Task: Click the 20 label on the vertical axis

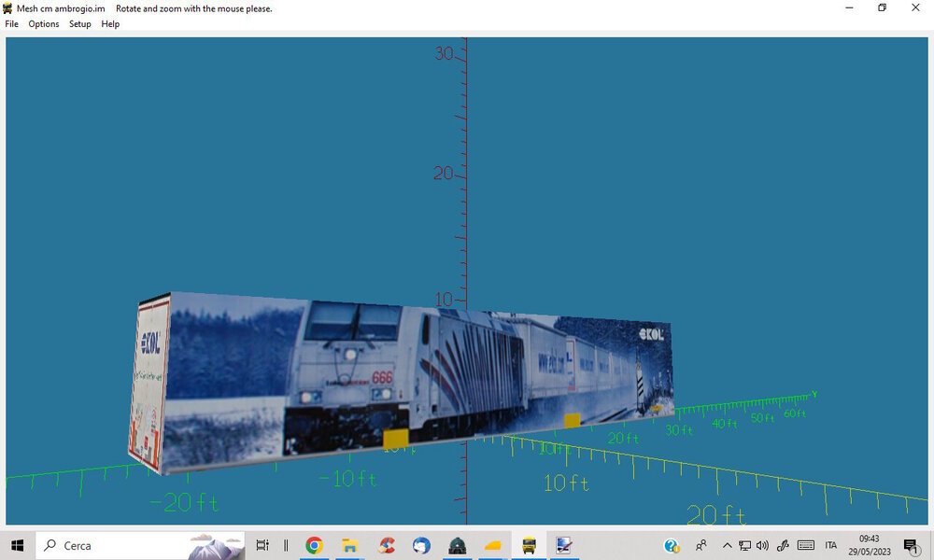Action: tap(443, 174)
